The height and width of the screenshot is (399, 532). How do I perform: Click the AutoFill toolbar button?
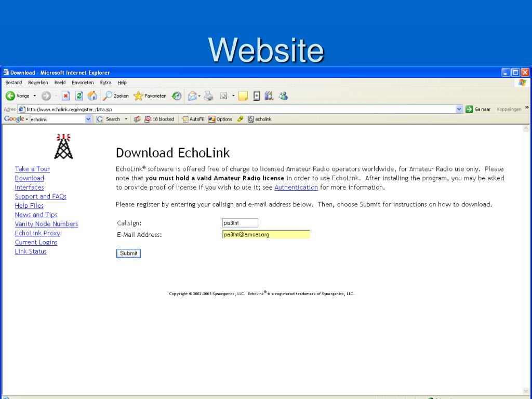point(193,119)
